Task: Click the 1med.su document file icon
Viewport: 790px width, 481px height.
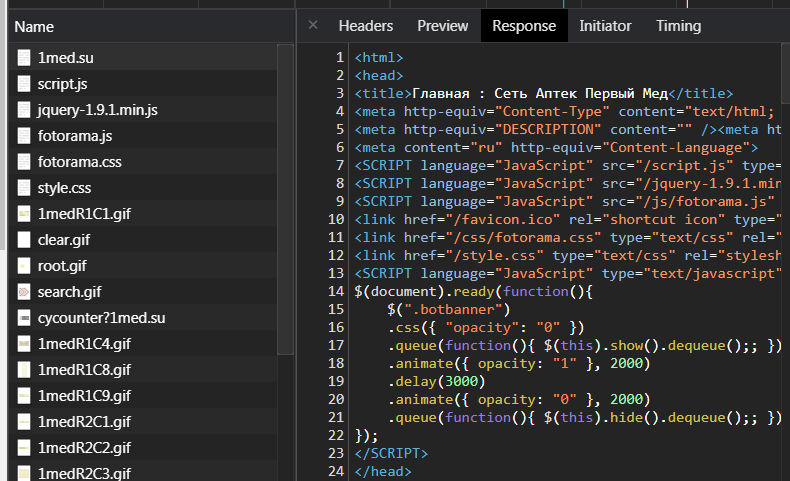Action: 24,58
